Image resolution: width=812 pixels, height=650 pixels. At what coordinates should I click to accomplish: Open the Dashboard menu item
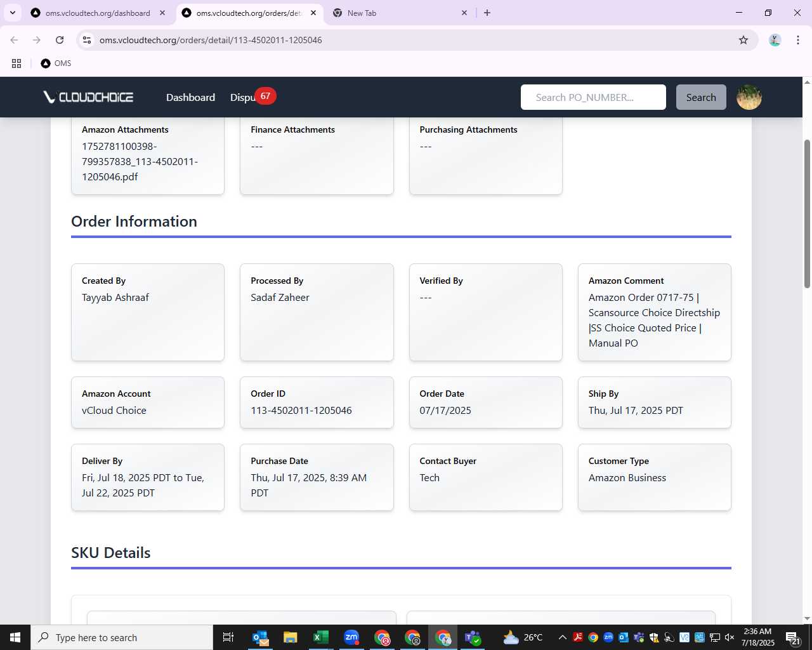click(190, 97)
